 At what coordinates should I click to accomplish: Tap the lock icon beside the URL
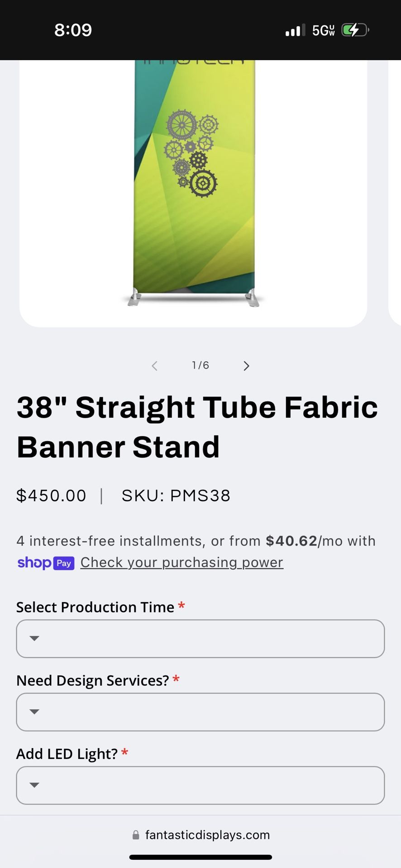tap(136, 835)
